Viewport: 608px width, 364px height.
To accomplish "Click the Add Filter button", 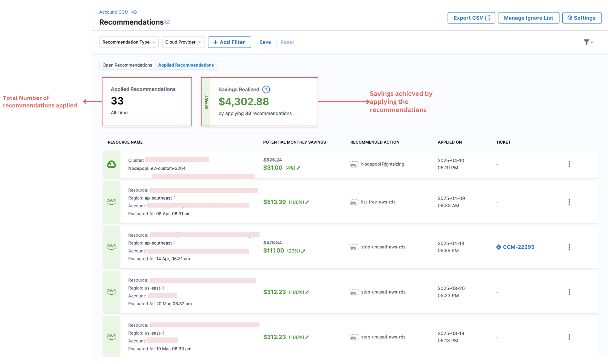I will click(229, 42).
